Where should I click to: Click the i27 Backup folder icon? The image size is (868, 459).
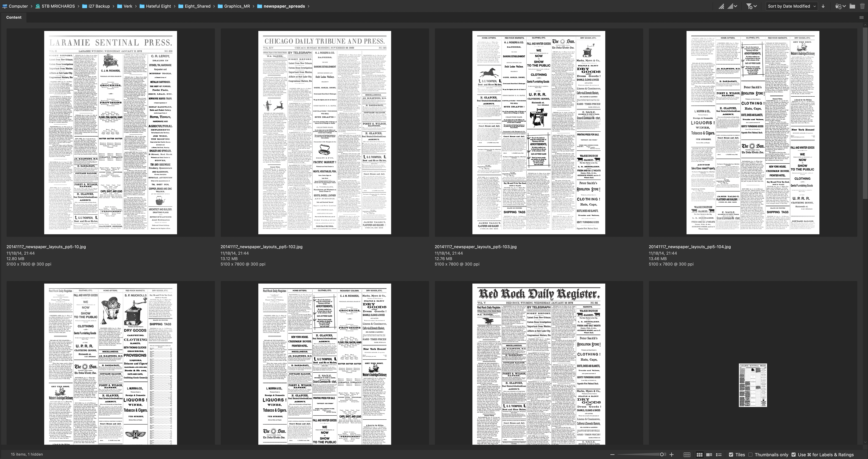click(84, 6)
